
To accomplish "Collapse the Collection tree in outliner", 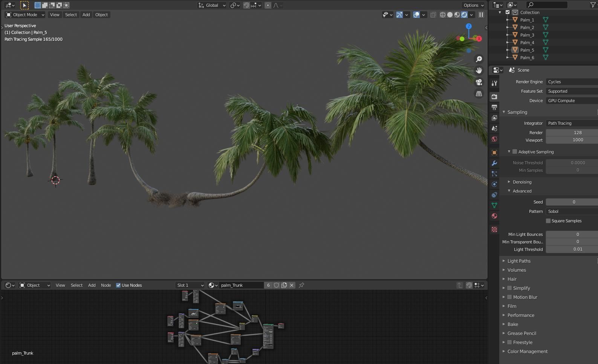I will (500, 12).
